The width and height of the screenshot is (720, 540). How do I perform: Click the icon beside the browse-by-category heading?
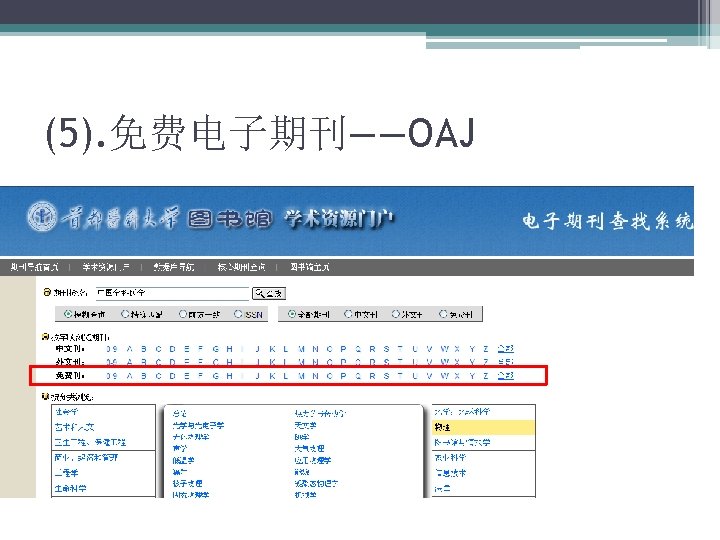coord(45,396)
